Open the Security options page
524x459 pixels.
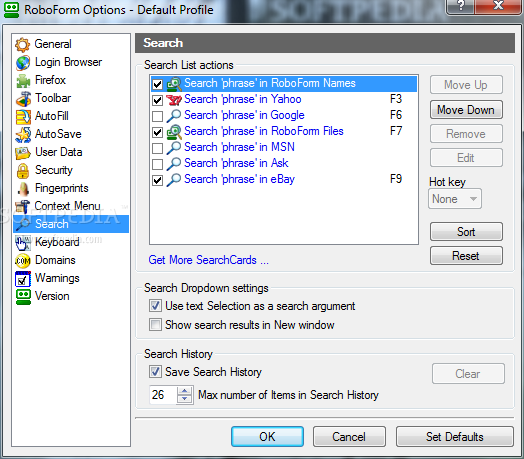coord(53,170)
